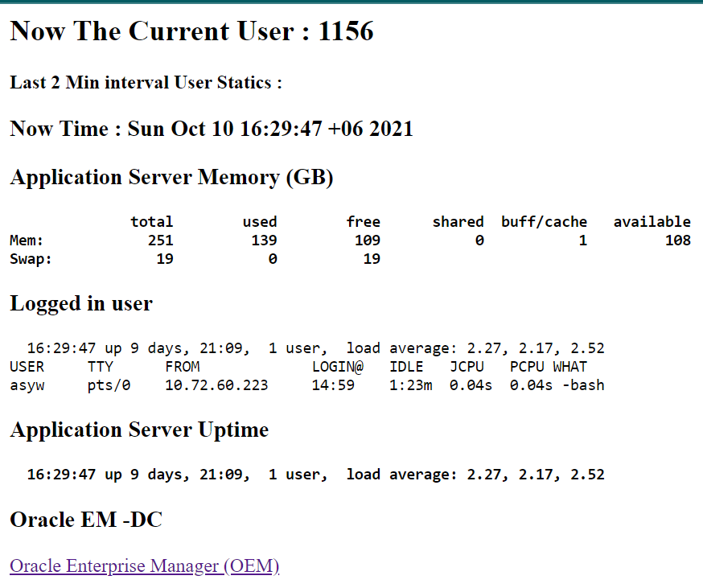Click the Mem free value 109
This screenshot has width=703, height=588.
pos(368,241)
